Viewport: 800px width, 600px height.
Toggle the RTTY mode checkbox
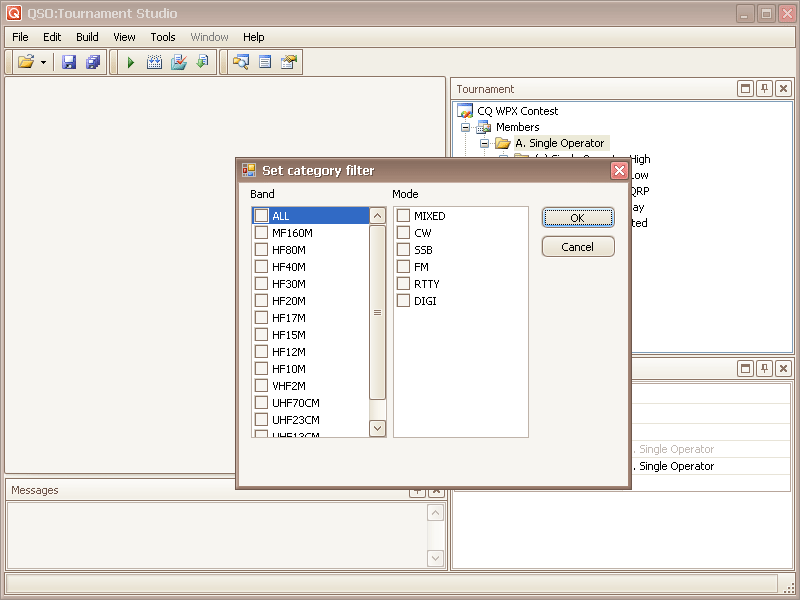tap(403, 284)
